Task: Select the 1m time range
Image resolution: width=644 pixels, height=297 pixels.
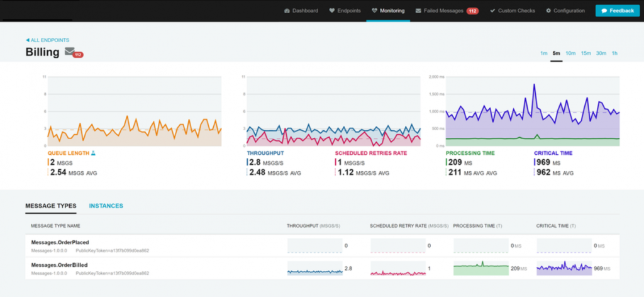Action: 544,53
